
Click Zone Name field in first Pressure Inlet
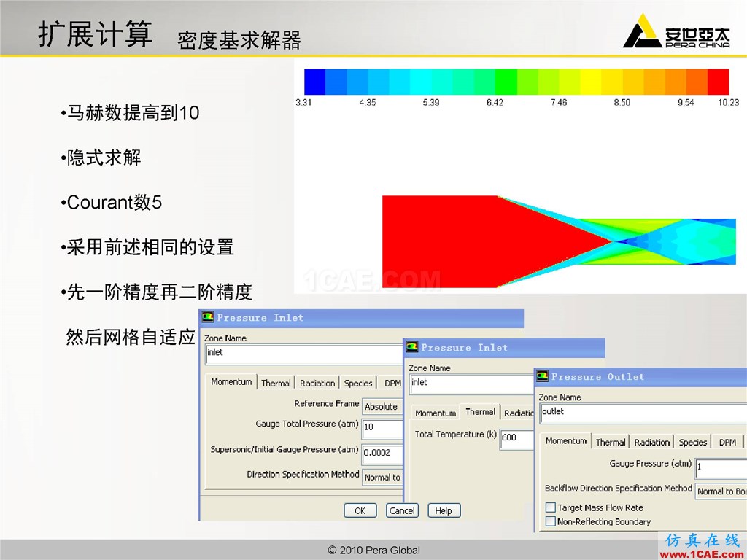tap(304, 355)
